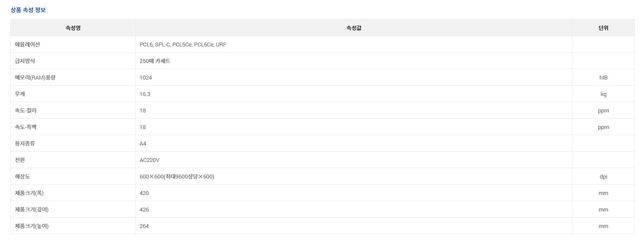Click the kg unit cell
The height and width of the screenshot is (248, 644).
603,94
